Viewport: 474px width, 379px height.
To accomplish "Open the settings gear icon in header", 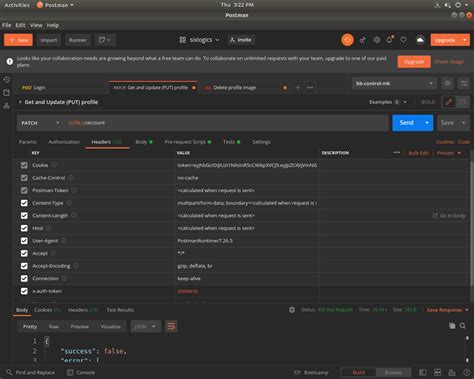I will [377, 40].
